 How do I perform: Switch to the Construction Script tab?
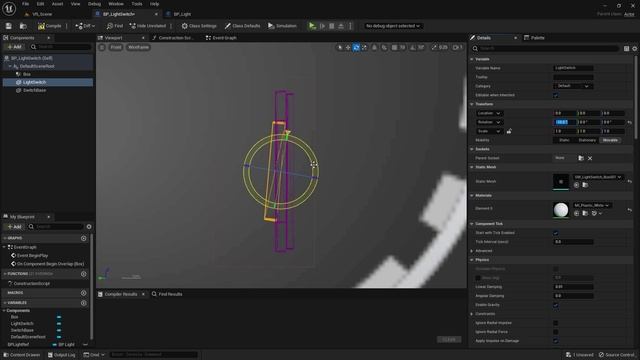[173, 38]
